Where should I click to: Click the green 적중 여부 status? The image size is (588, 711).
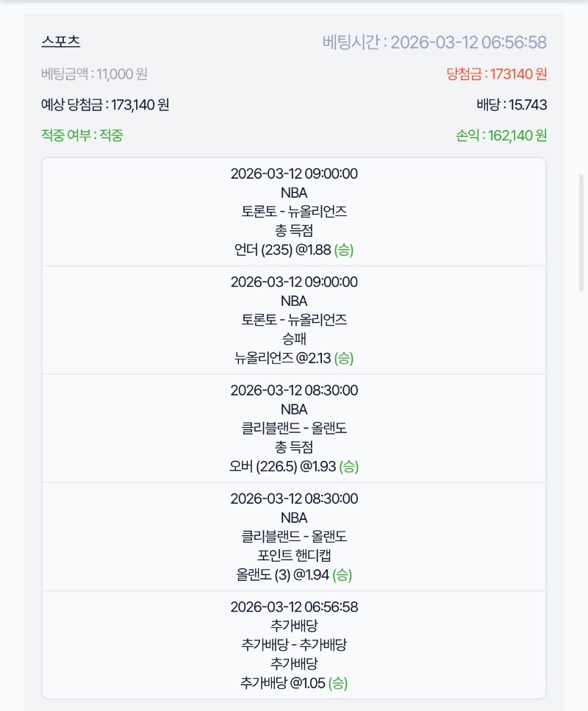tap(82, 135)
